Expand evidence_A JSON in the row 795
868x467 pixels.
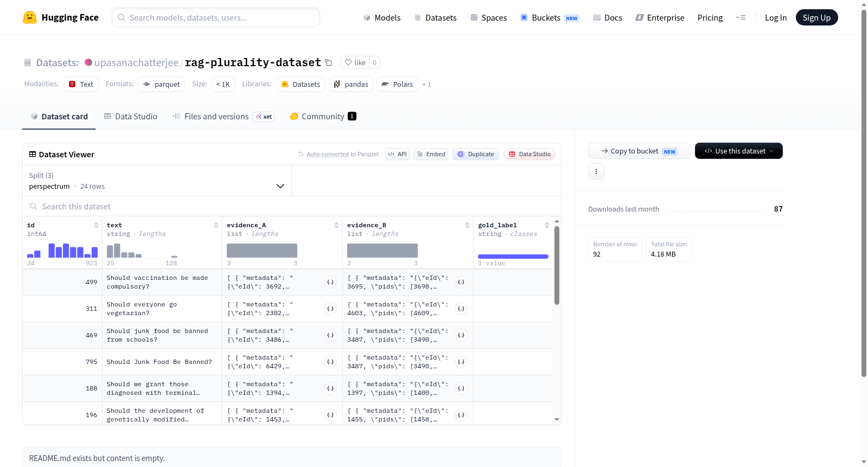330,362
